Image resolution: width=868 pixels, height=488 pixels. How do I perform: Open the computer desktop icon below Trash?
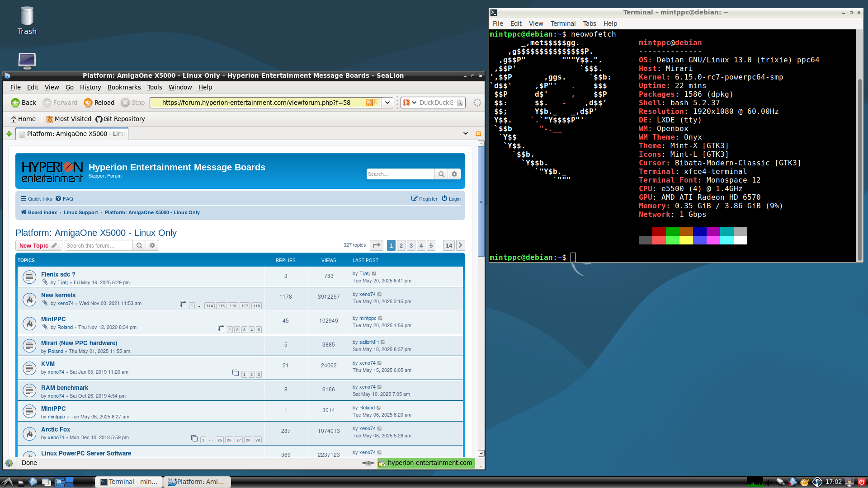click(x=27, y=61)
